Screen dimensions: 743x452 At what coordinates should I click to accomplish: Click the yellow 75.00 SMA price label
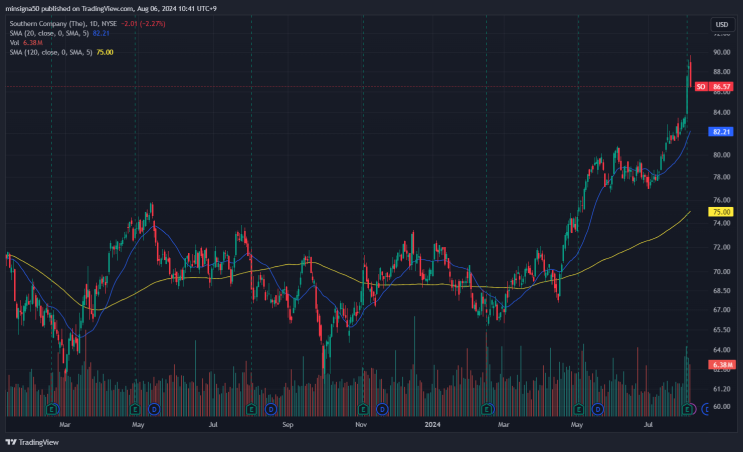(x=721, y=212)
